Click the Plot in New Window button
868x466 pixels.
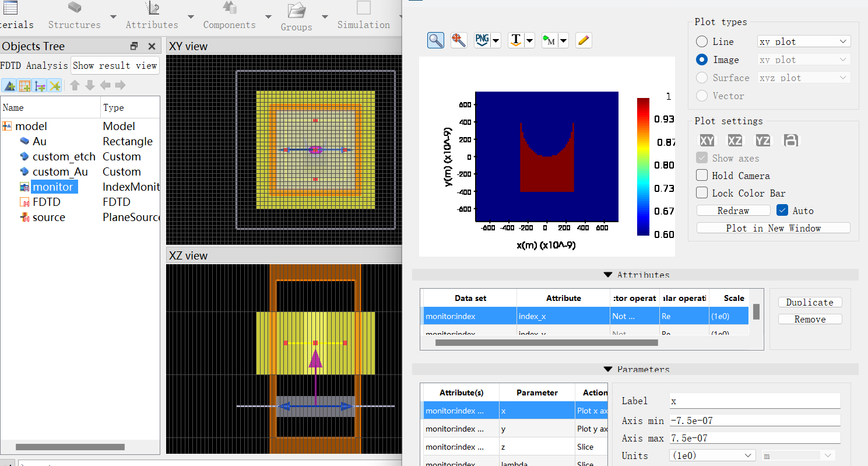(773, 228)
